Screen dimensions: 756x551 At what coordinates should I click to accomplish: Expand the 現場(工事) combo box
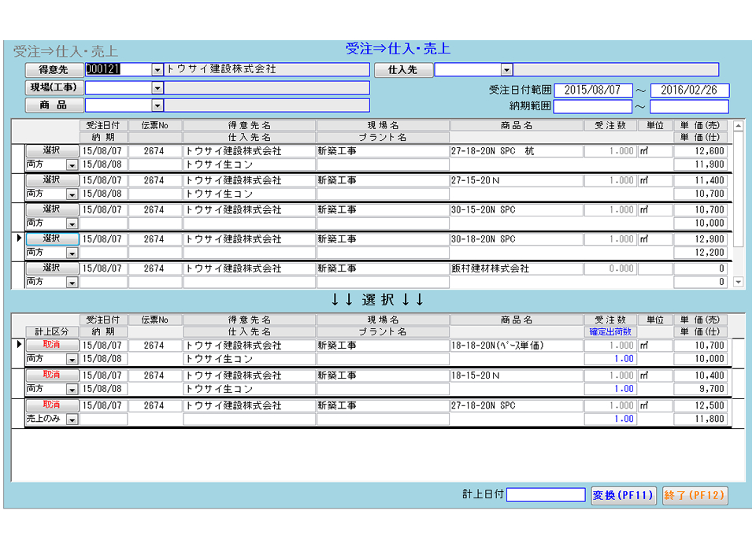tap(157, 87)
